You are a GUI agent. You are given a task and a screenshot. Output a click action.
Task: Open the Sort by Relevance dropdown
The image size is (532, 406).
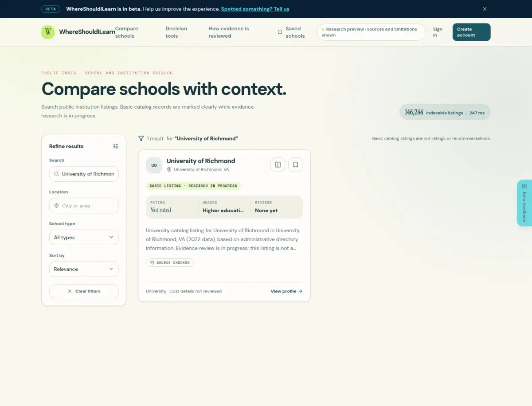84,269
